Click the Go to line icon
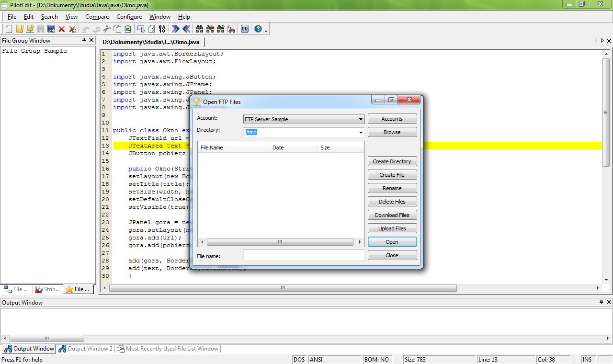Screen dimensions: 613x364 [x=245, y=29]
